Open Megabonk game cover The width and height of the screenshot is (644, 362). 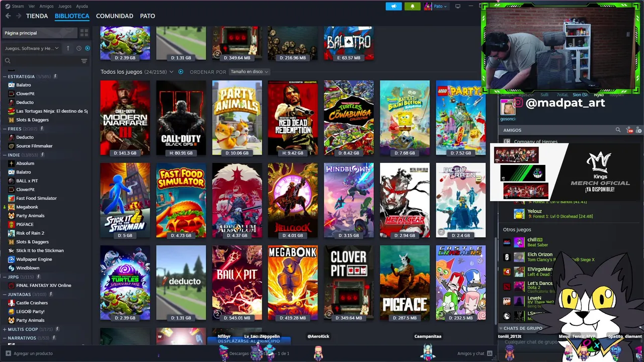tap(293, 283)
